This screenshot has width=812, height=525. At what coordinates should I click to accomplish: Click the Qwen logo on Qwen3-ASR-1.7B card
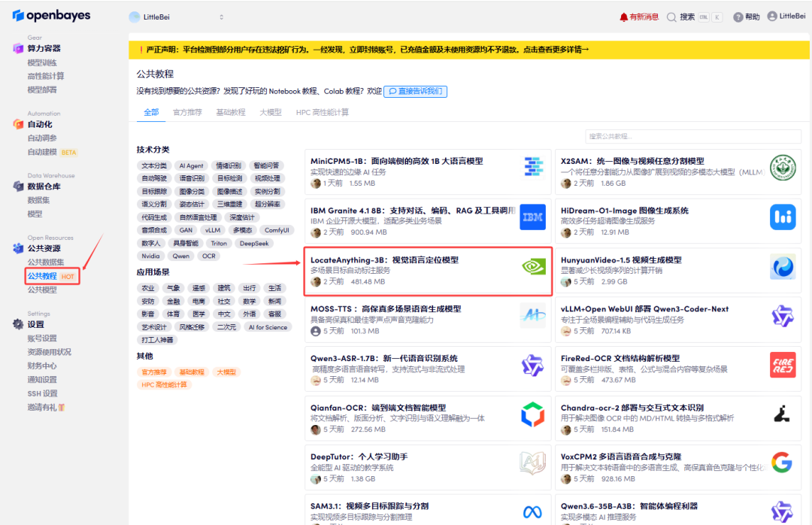point(533,365)
